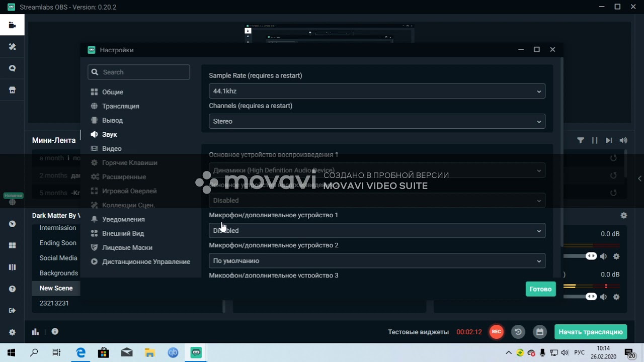The width and height of the screenshot is (644, 362).
Task: Click the settings dialog vertical scrollbar
Action: coord(561,151)
